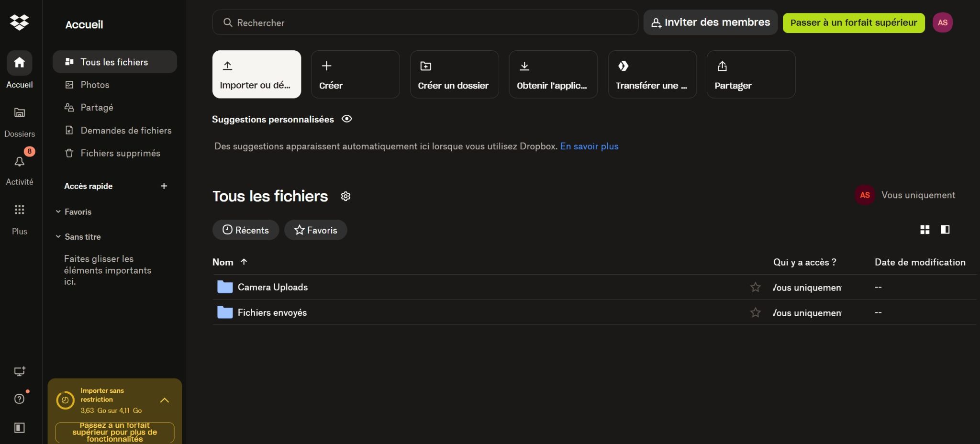
Task: Select the Récents filter tab
Action: point(245,230)
